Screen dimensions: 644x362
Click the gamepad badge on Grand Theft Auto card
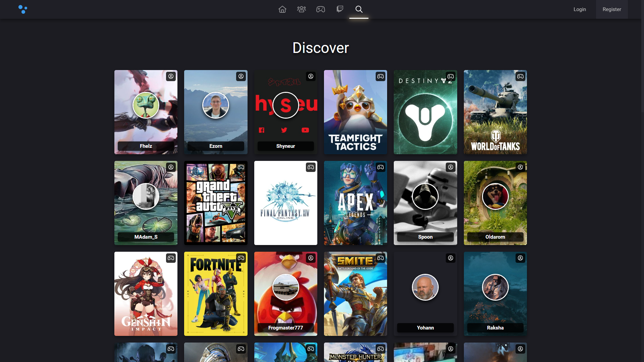click(241, 167)
